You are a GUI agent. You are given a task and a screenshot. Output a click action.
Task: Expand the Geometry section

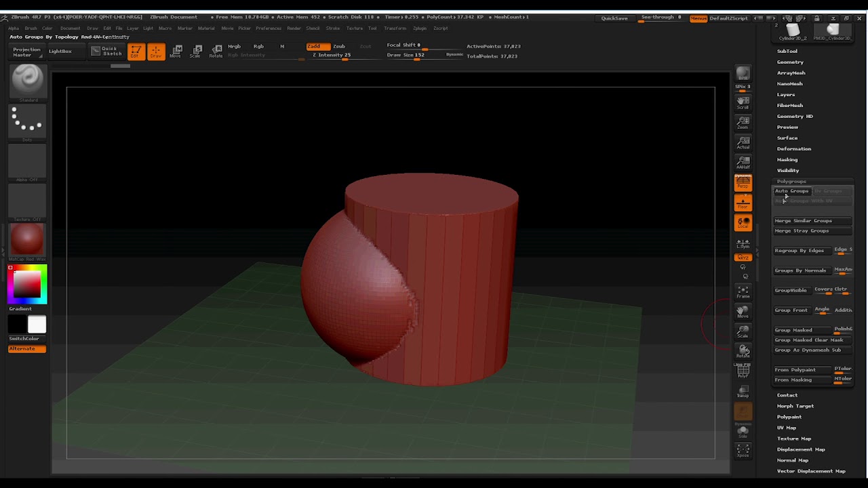point(790,62)
